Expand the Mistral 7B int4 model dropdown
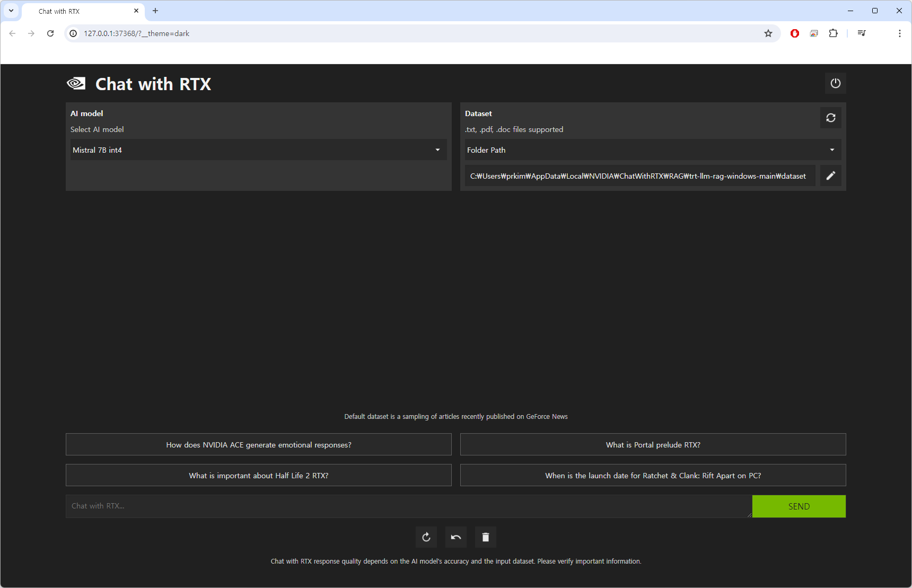The height and width of the screenshot is (588, 912). pyautogui.click(x=259, y=150)
